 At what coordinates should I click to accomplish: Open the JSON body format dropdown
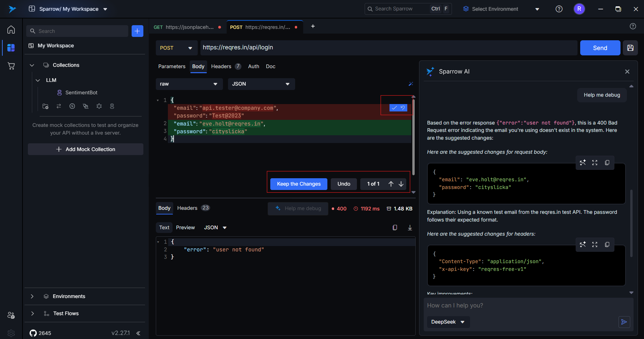pyautogui.click(x=261, y=84)
